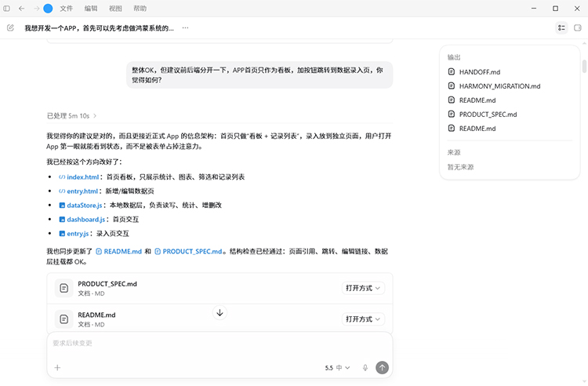
Task: Click the 输出 section heading
Action: (x=454, y=57)
